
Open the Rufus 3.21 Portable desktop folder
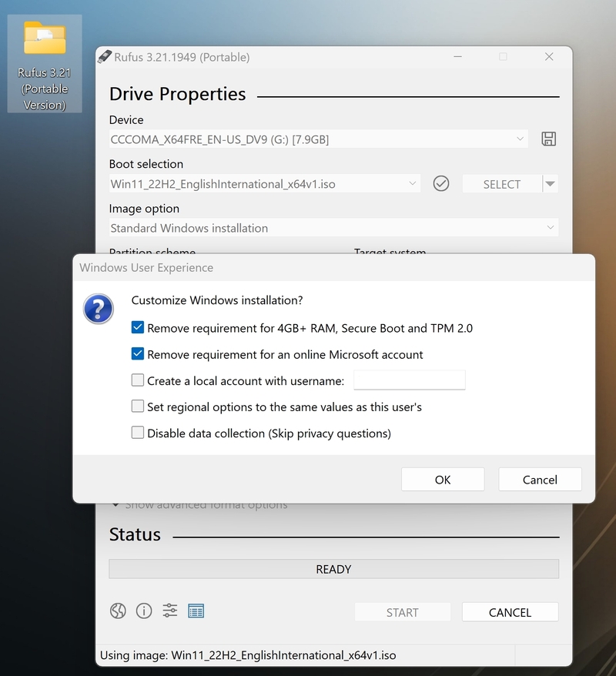pos(45,64)
